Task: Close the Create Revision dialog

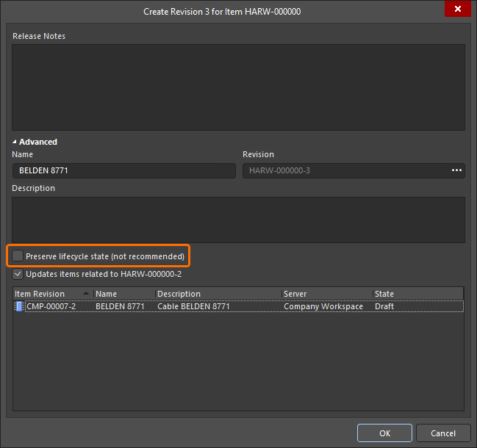Action: 457,9
